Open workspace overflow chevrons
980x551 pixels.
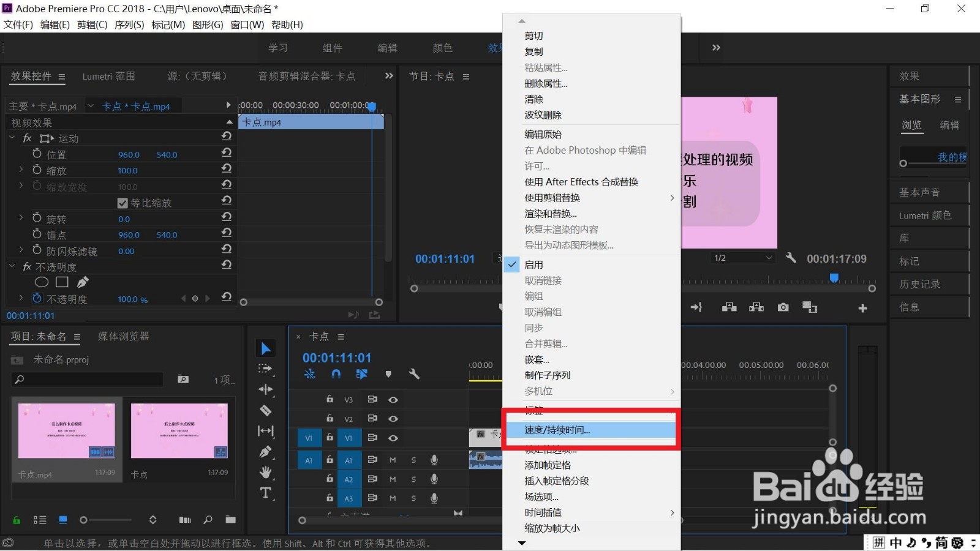coord(716,48)
